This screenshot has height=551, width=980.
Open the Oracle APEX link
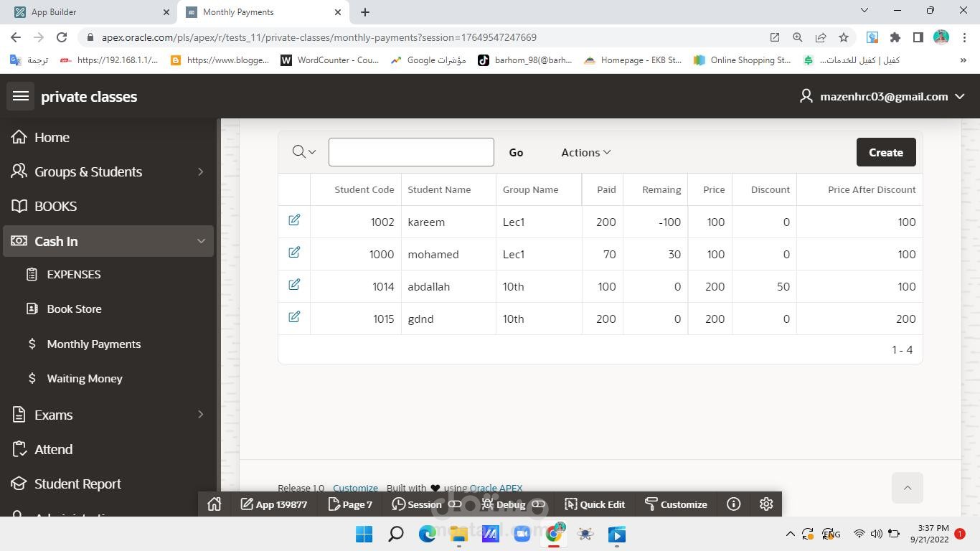pyautogui.click(x=496, y=488)
